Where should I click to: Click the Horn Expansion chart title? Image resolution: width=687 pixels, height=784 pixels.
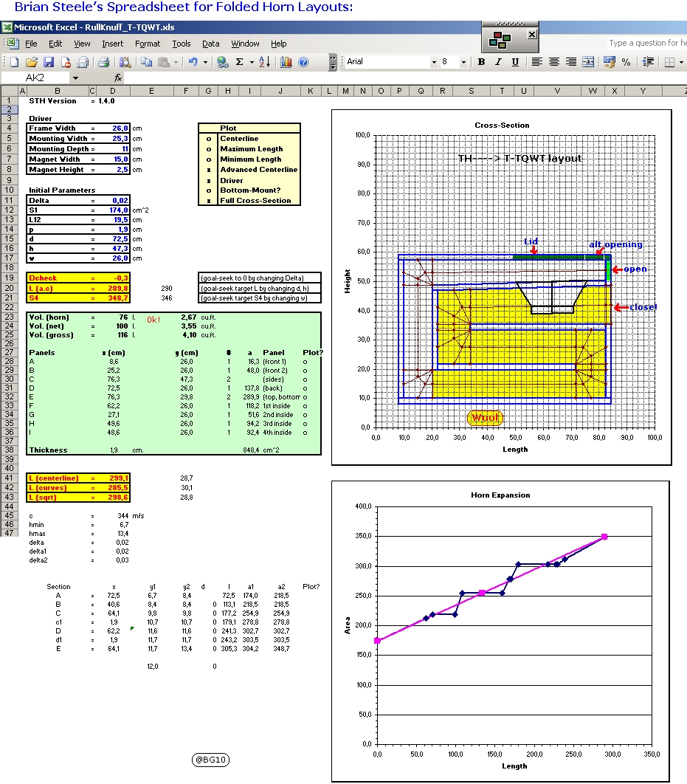click(500, 495)
